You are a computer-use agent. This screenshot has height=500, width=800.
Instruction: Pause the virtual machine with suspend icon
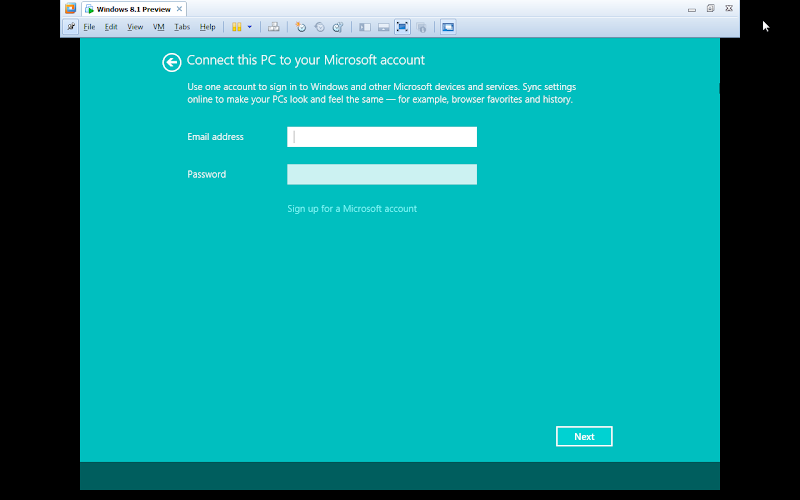point(236,27)
